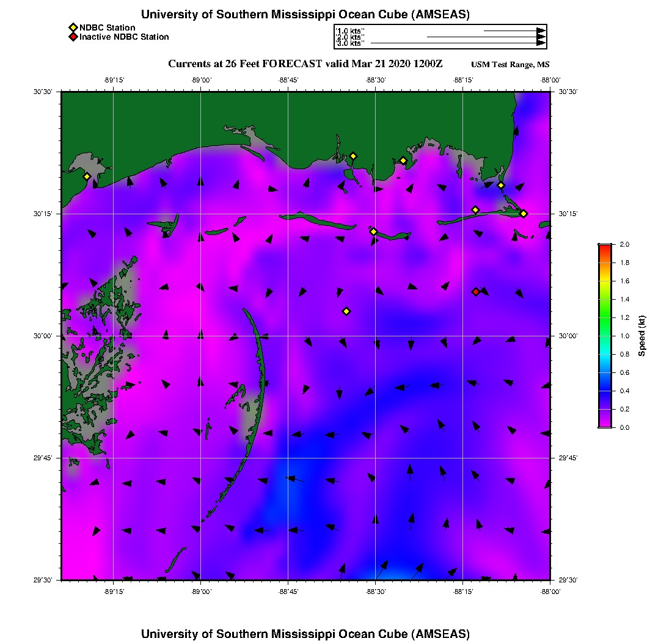Select the easternmost yellow NDBC station marker
The width and height of the screenshot is (672, 641).
click(524, 213)
